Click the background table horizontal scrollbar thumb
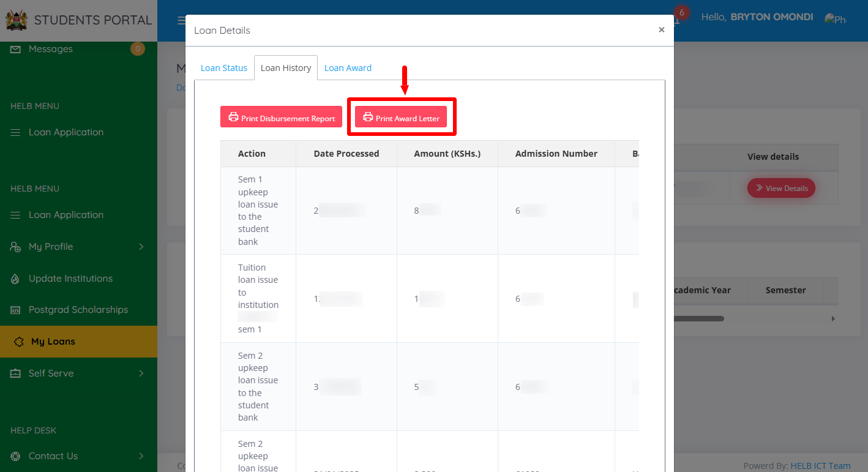Image resolution: width=868 pixels, height=472 pixels. pyautogui.click(x=698, y=319)
